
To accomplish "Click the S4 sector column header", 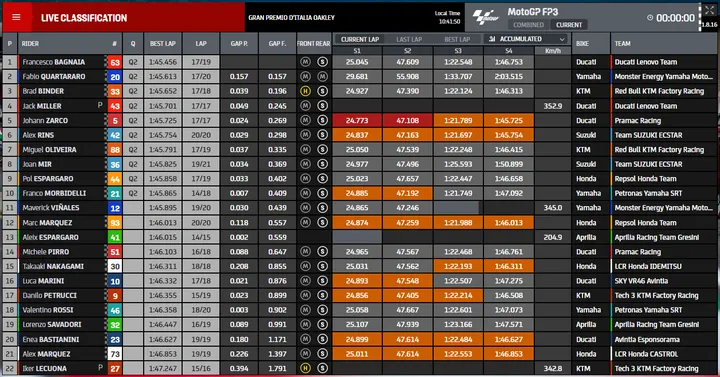I will (x=508, y=51).
